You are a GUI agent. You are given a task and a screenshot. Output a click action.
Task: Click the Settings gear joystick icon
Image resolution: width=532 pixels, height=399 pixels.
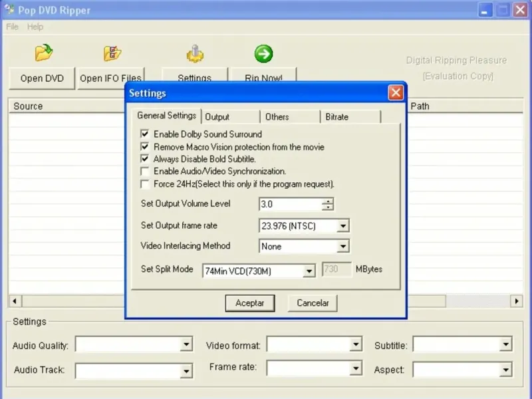195,54
